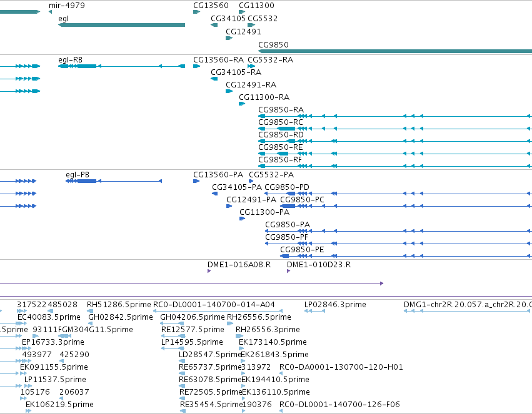The width and height of the screenshot is (532, 414).
Task: Click the RC0-DL0001-140700-126-F06 label
Action: point(339,405)
